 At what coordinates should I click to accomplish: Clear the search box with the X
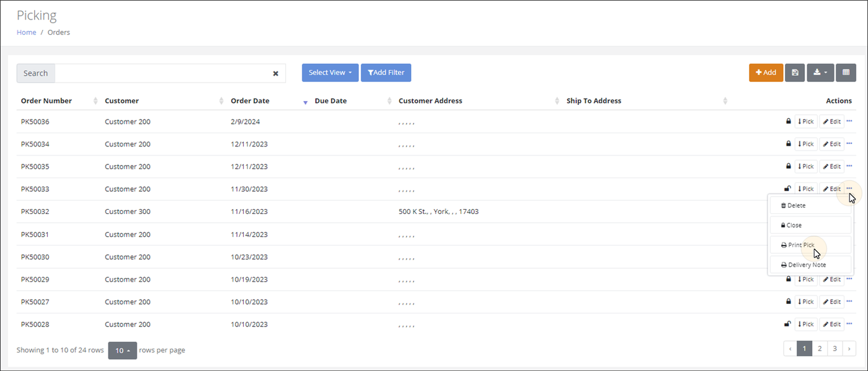(276, 73)
